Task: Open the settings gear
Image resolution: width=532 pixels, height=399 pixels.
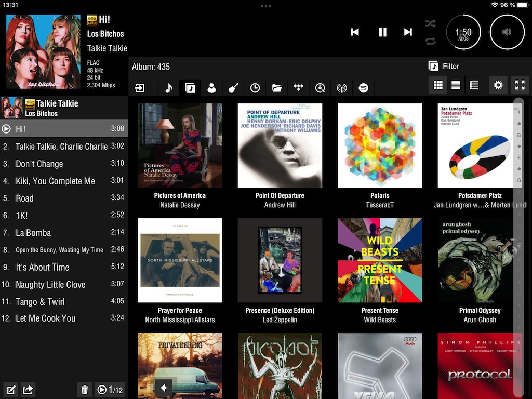Action: click(x=498, y=85)
